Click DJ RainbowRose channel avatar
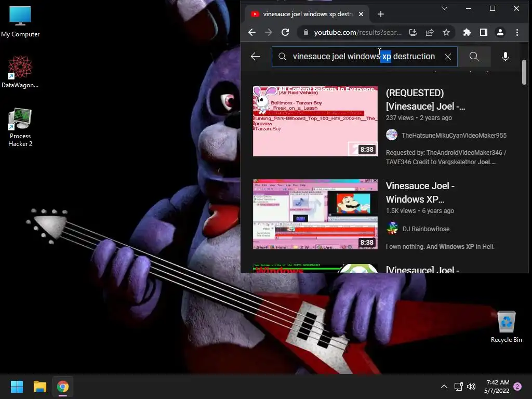 pos(392,229)
